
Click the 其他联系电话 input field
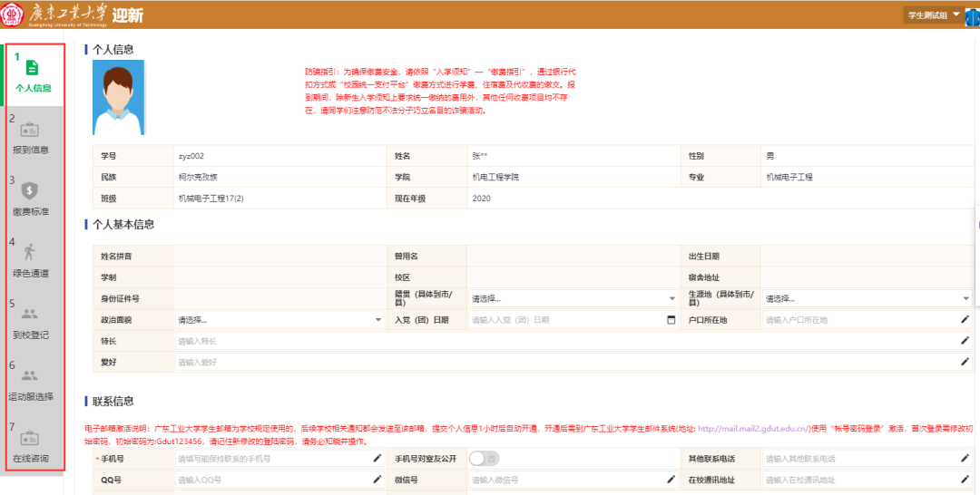[x=867, y=458]
